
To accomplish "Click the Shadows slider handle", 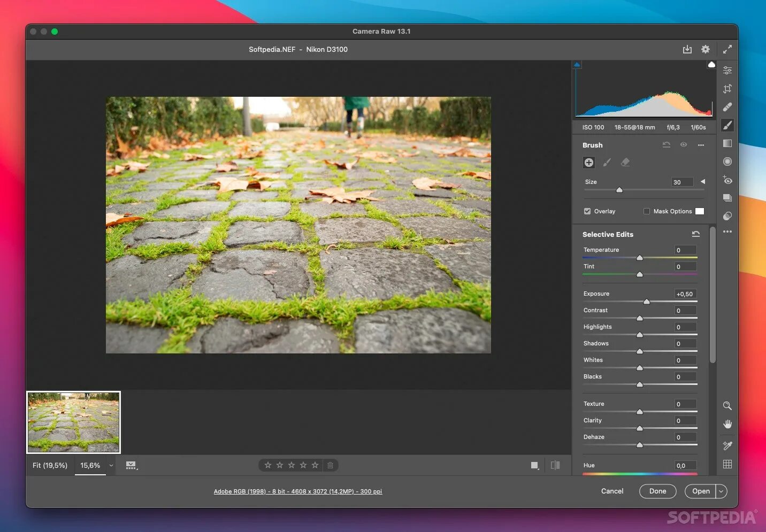I will (x=640, y=351).
